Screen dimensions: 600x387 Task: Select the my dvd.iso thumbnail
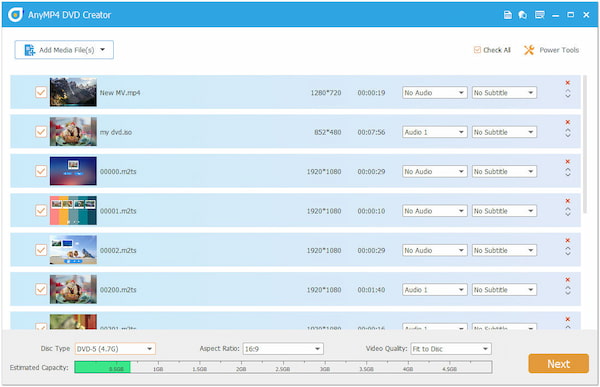coord(73,132)
